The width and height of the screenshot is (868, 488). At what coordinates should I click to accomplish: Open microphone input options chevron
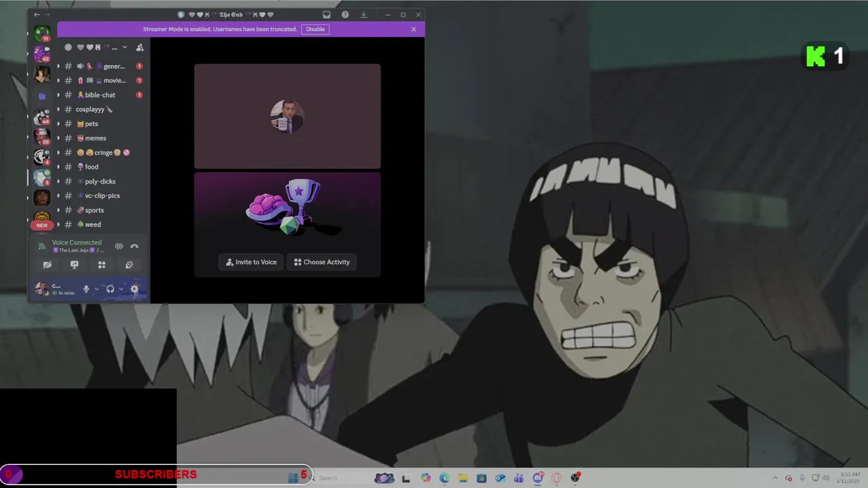point(96,289)
